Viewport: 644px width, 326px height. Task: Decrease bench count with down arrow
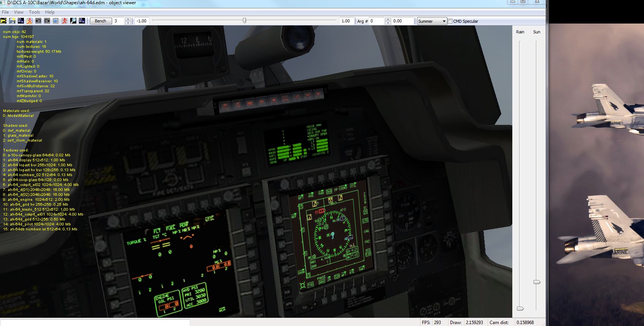[x=128, y=23]
